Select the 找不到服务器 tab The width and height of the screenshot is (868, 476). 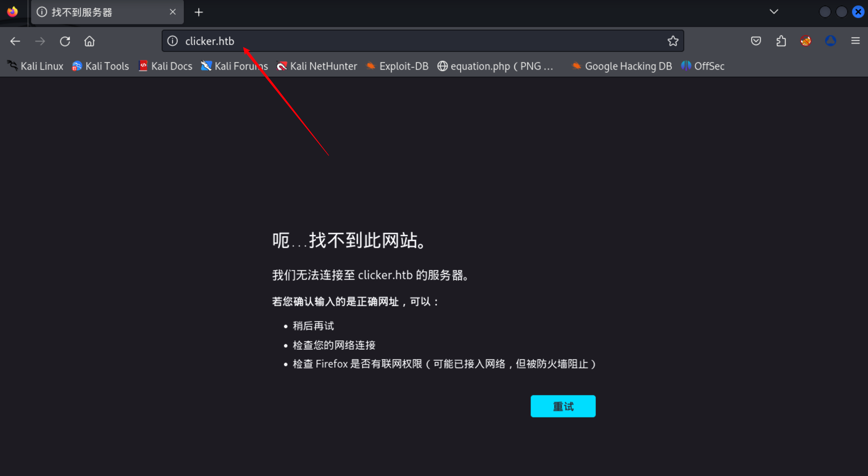(97, 12)
